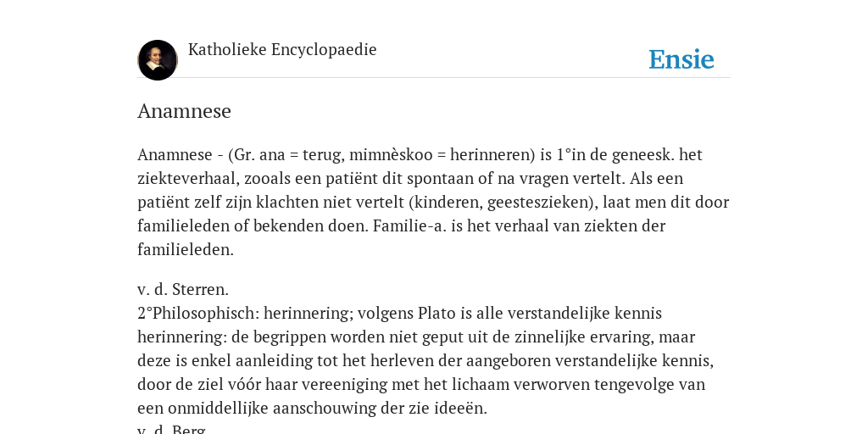The image size is (868, 434).
Task: Click the round portrait avatar image
Action: tap(157, 60)
